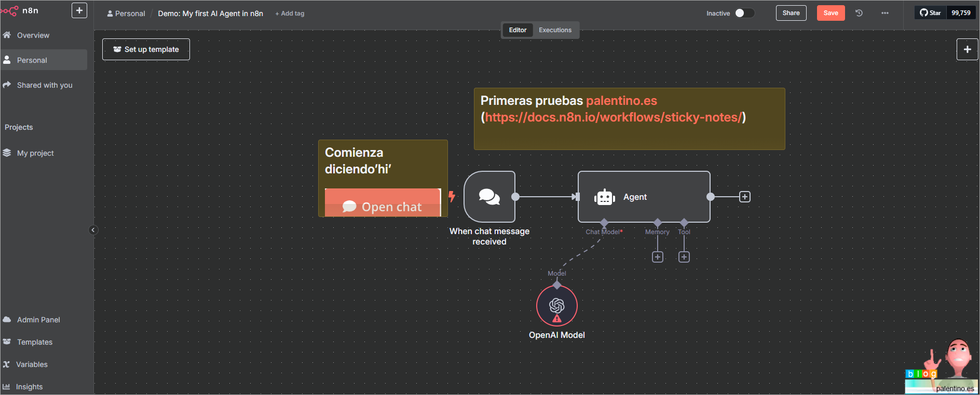Switch to the Executions tab

pos(555,30)
